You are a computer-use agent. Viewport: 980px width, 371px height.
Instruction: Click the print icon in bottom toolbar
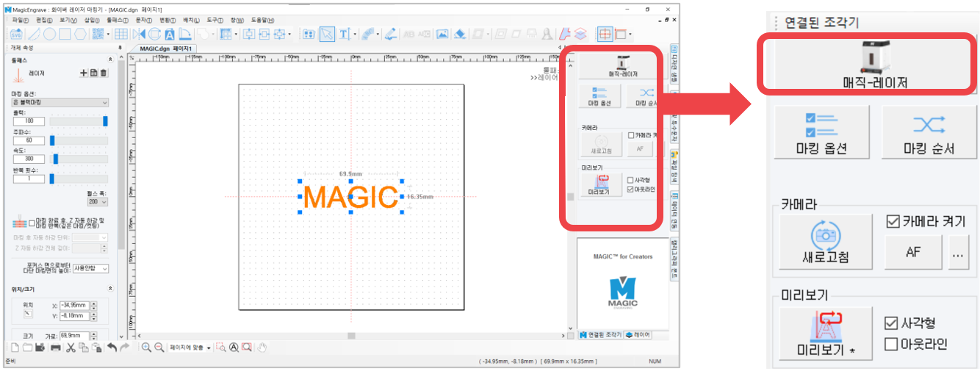[55, 347]
